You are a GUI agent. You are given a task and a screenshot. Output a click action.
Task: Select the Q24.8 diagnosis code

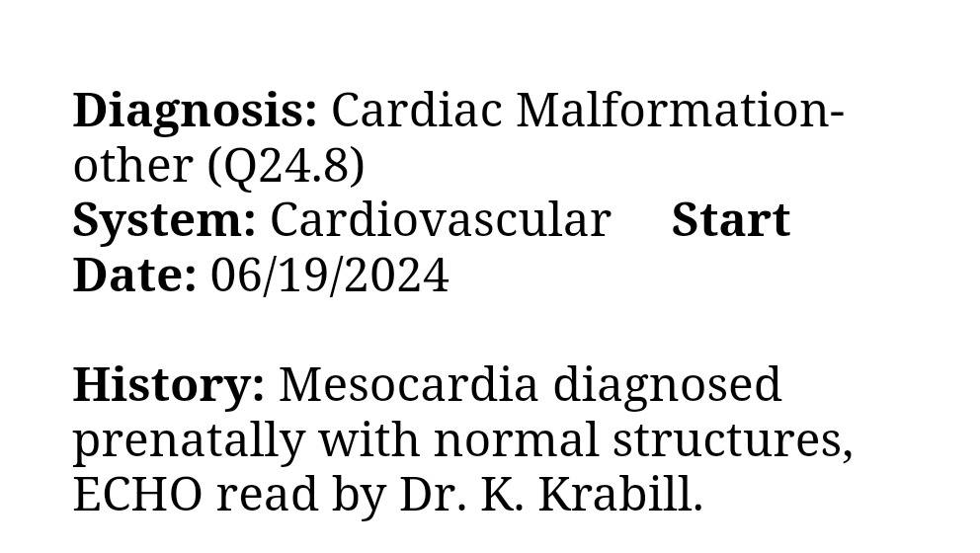tap(286, 165)
